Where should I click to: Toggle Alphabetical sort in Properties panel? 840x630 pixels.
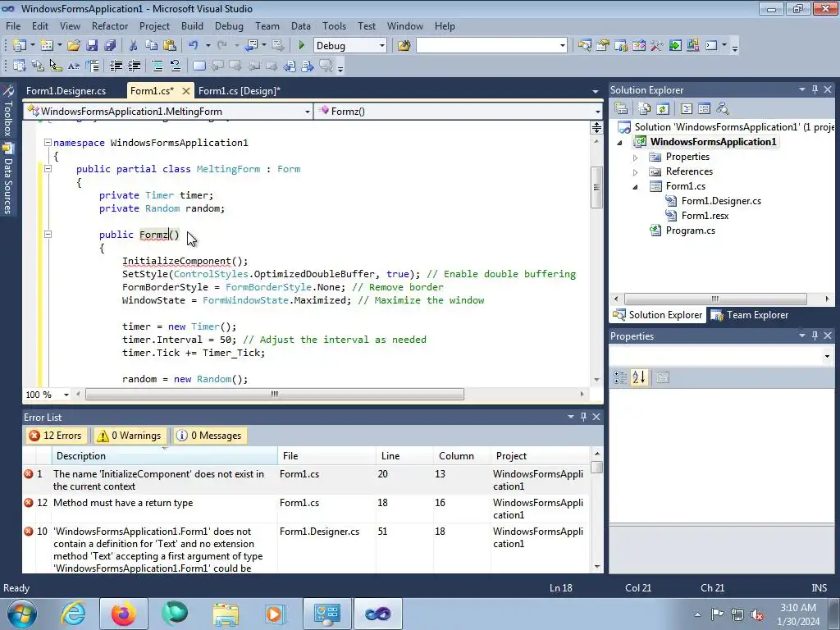638,377
